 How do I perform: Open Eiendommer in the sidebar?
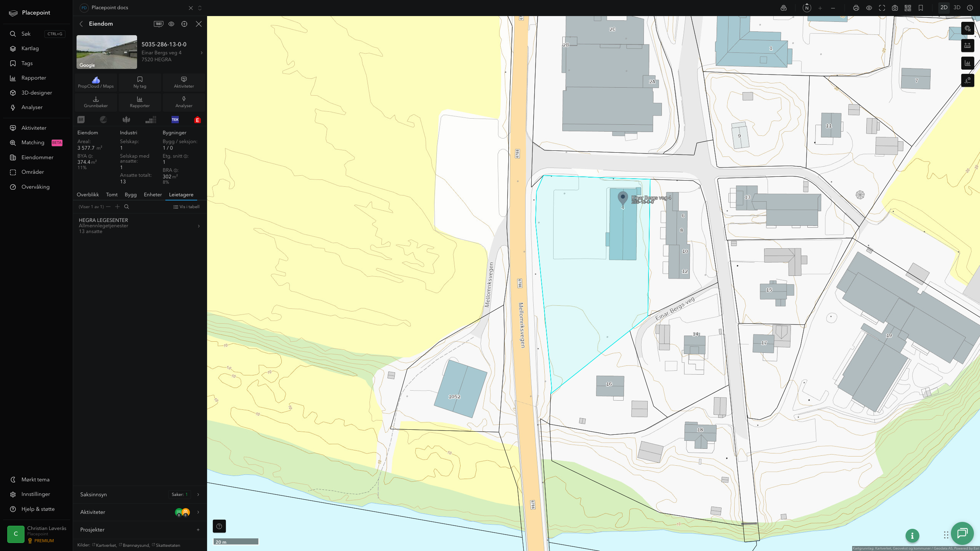click(38, 157)
